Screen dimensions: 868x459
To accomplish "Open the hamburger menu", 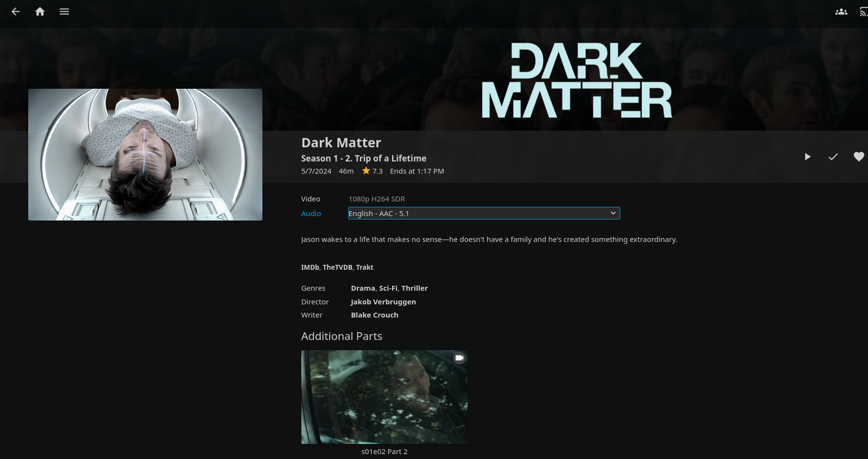I will pyautogui.click(x=64, y=12).
